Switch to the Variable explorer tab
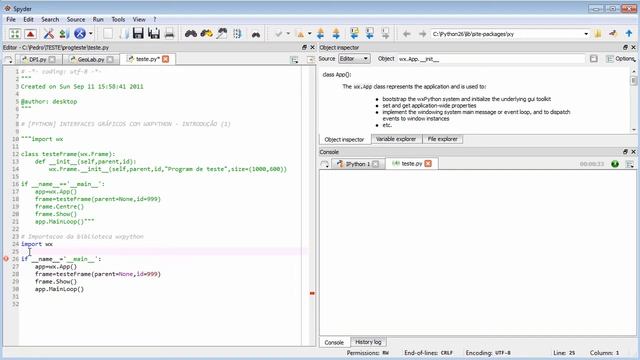 (396, 139)
